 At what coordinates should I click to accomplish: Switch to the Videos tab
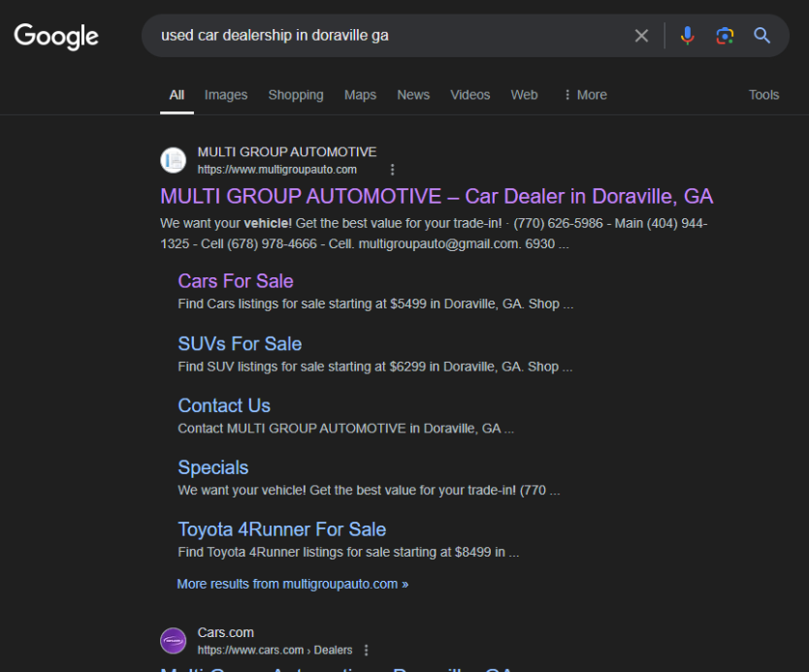(470, 95)
